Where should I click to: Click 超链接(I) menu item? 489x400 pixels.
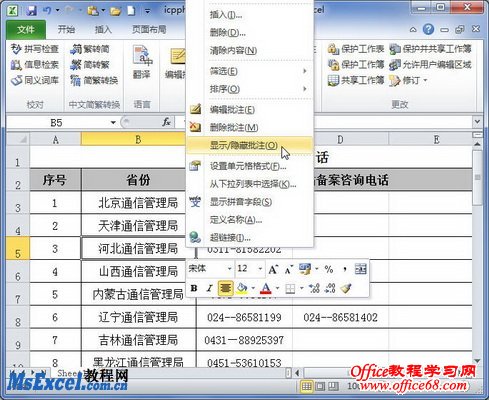(x=249, y=238)
